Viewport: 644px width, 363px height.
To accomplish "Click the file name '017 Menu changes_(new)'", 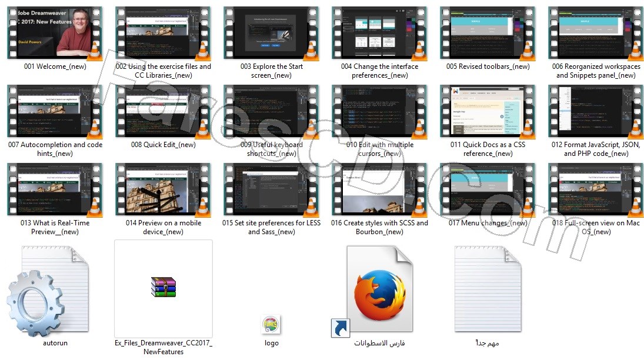I will pos(488,223).
